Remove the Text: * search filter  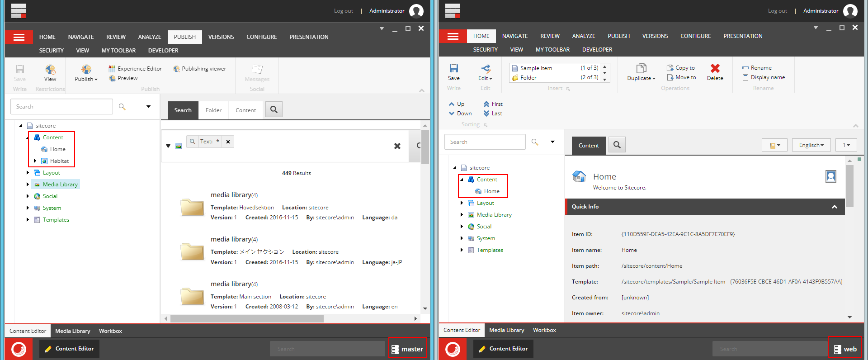228,142
